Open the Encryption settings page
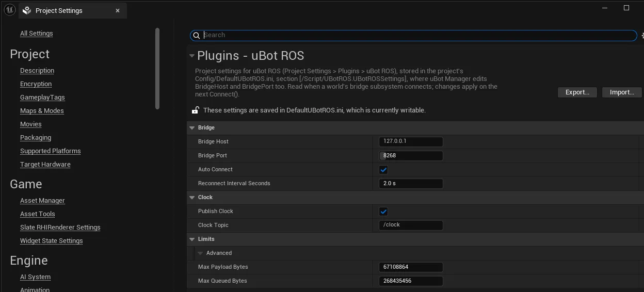Viewport: 644px width, 292px height. tap(36, 84)
